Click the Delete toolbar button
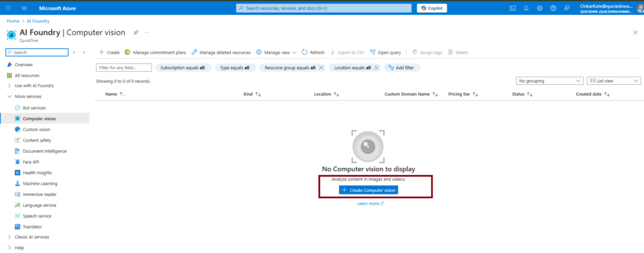Viewport: 644px width, 253px height. click(458, 53)
